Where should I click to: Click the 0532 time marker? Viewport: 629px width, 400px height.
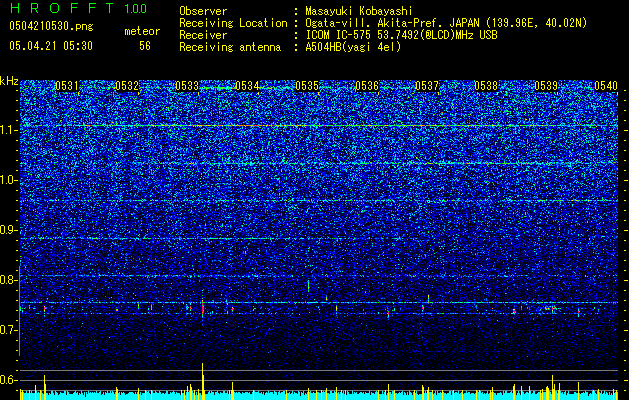pyautogui.click(x=127, y=86)
